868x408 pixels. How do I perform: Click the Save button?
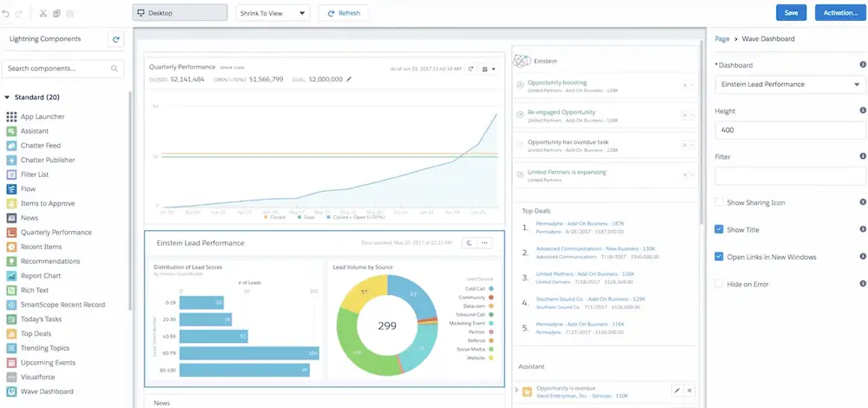coord(791,13)
